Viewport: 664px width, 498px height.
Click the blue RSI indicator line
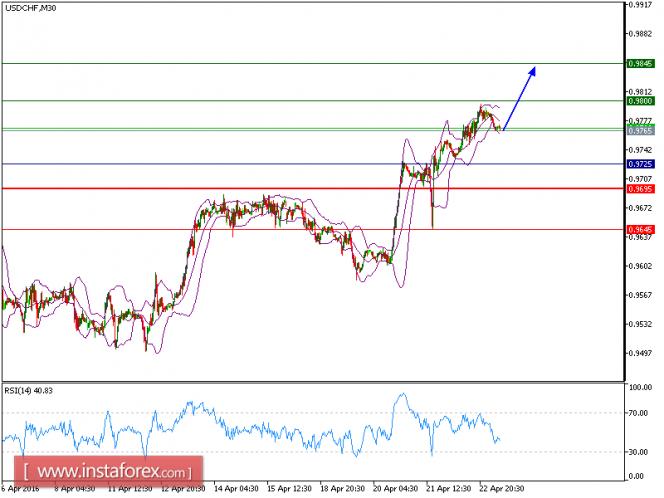click(254, 430)
